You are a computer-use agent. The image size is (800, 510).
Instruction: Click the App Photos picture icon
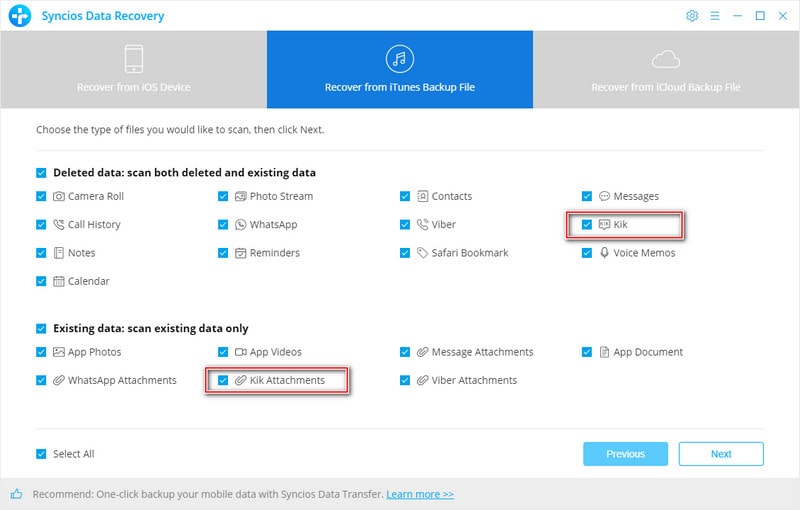[x=59, y=352]
